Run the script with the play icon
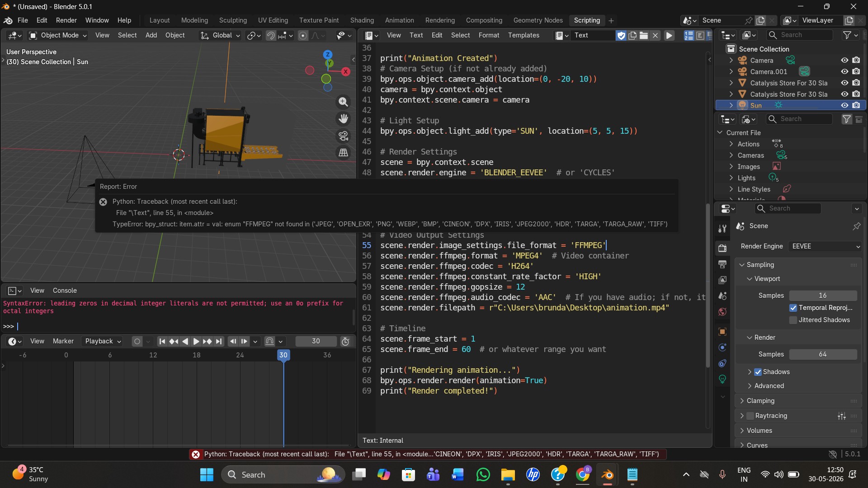 [669, 35]
